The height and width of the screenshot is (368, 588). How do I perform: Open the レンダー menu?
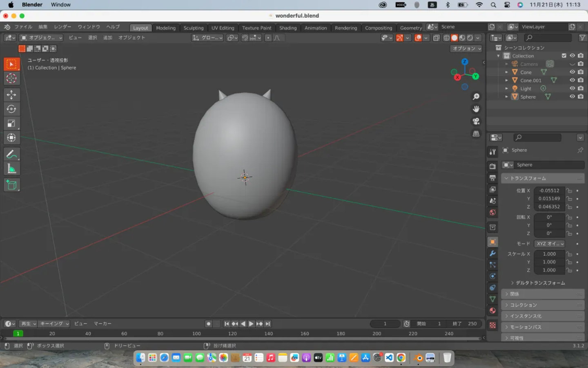coord(62,27)
